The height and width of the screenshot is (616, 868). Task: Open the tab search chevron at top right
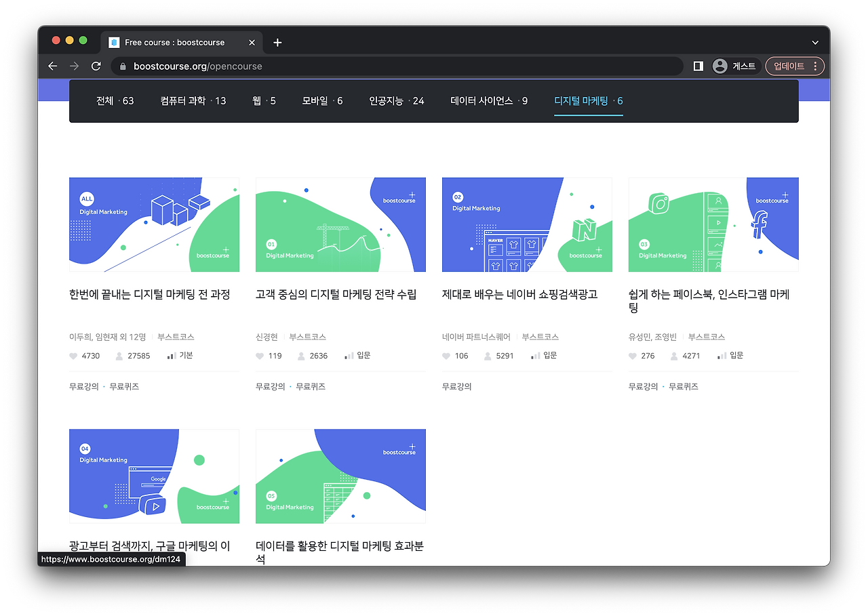coord(815,42)
